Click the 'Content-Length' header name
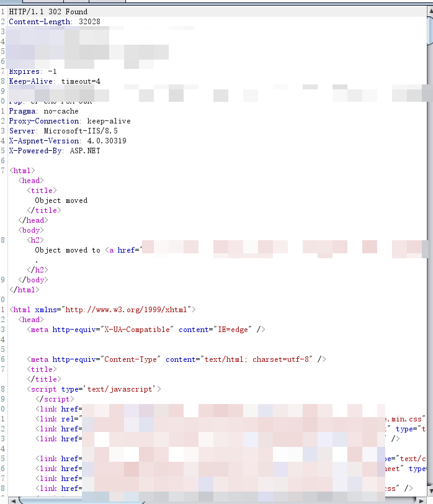 point(40,22)
